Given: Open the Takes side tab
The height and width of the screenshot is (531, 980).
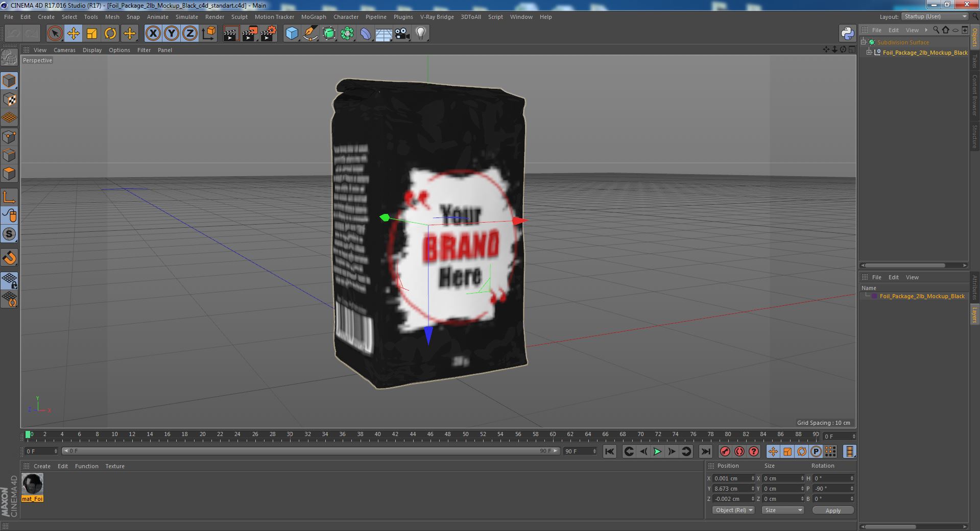Looking at the screenshot, I should tap(974, 61).
